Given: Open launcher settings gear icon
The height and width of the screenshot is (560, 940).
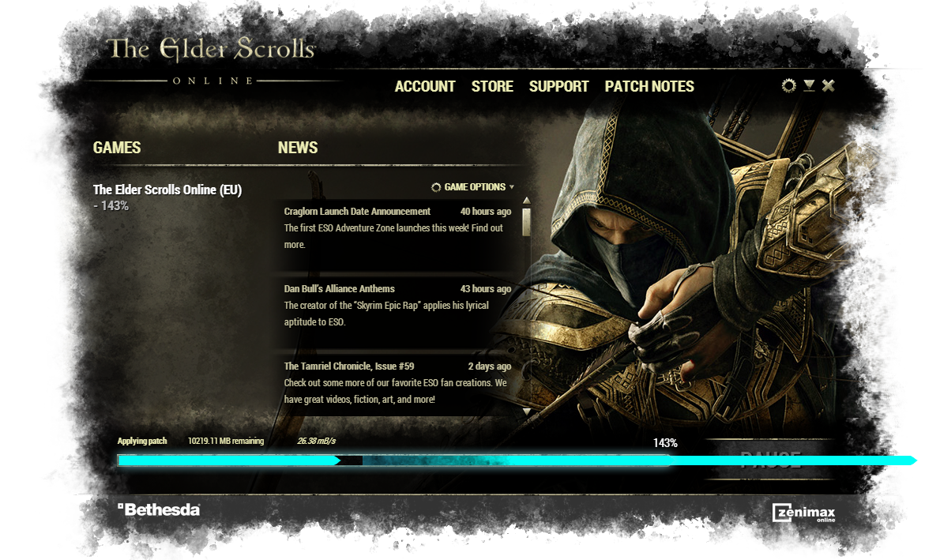Looking at the screenshot, I should tap(789, 86).
